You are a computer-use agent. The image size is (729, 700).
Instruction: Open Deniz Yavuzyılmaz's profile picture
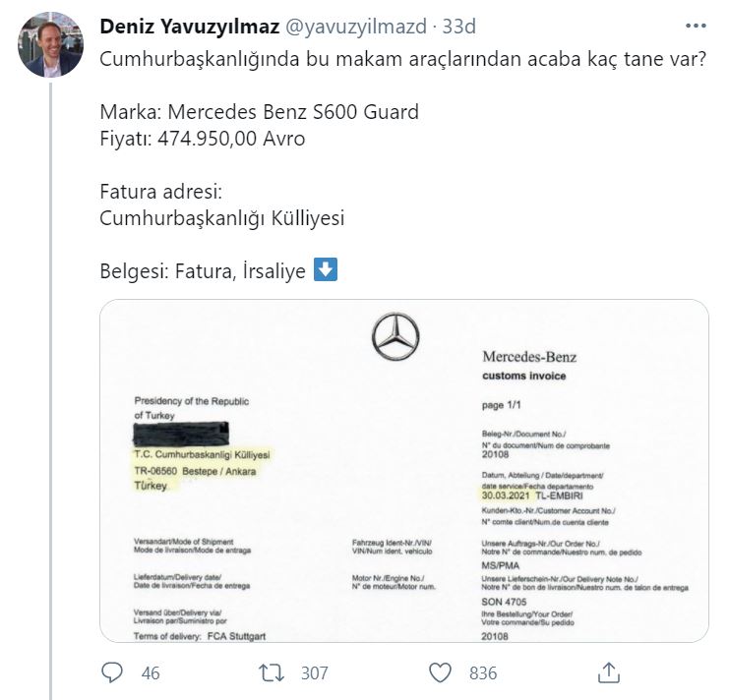[x=51, y=45]
